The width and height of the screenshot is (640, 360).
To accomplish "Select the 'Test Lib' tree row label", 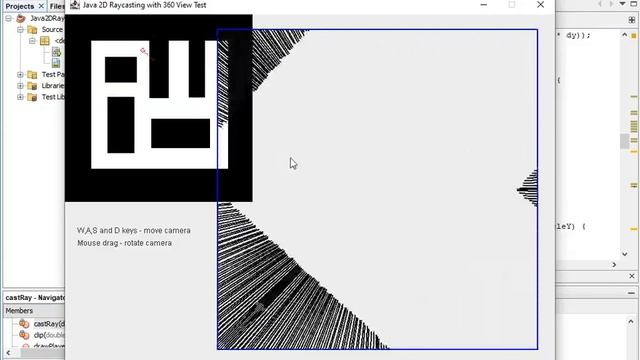I will (x=53, y=97).
